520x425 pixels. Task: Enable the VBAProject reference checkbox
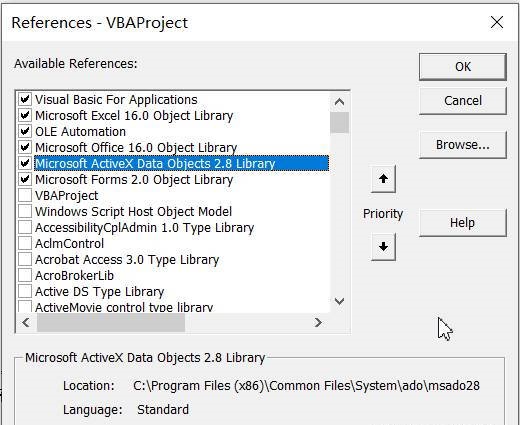(25, 195)
